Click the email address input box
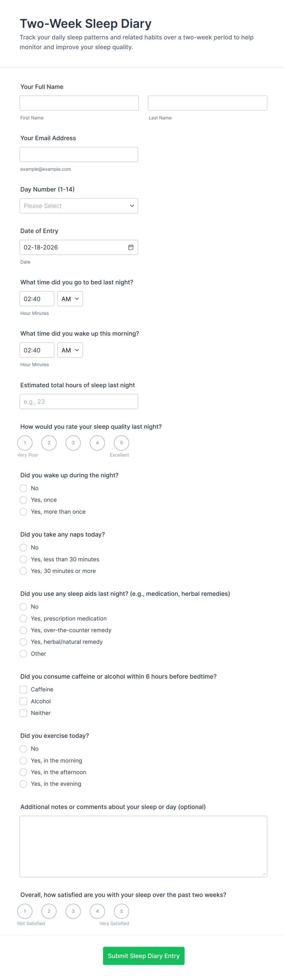Viewport: 284px width, 980px height. click(x=79, y=155)
